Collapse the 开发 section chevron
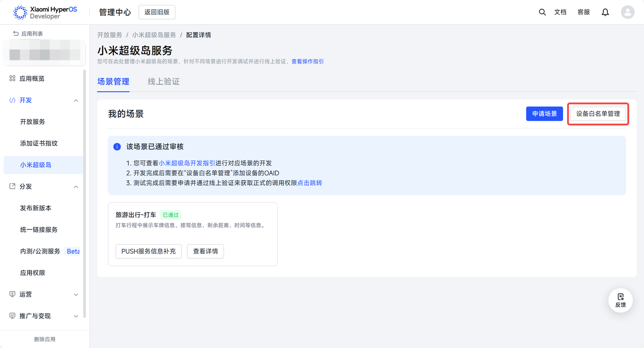 pos(76,100)
